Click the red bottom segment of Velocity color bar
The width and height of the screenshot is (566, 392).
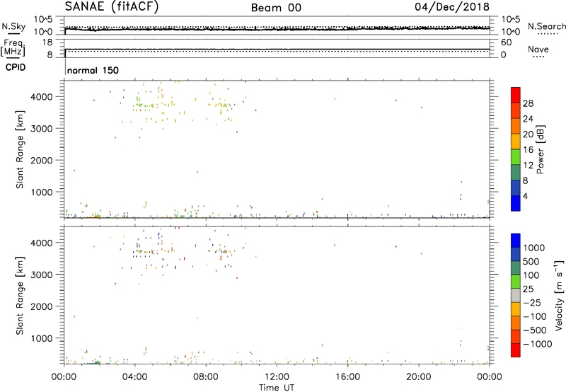516,350
